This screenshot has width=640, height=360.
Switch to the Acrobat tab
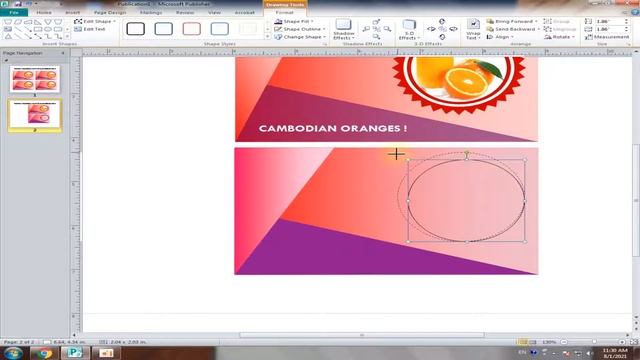coord(244,13)
